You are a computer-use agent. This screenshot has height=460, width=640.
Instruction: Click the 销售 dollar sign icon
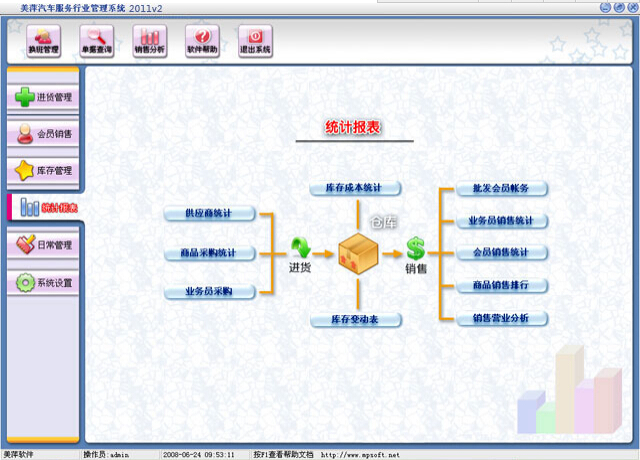point(416,248)
